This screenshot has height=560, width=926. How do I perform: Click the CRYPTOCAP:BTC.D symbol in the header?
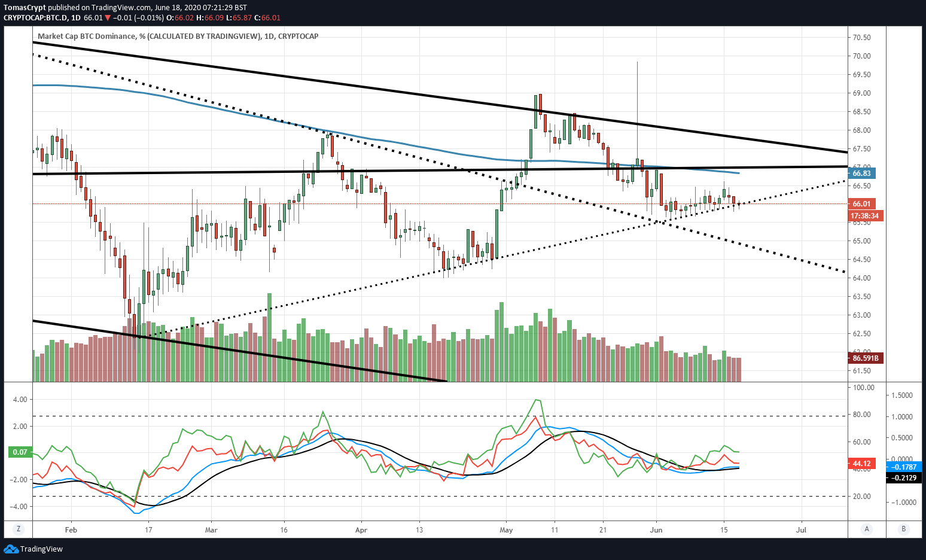35,17
